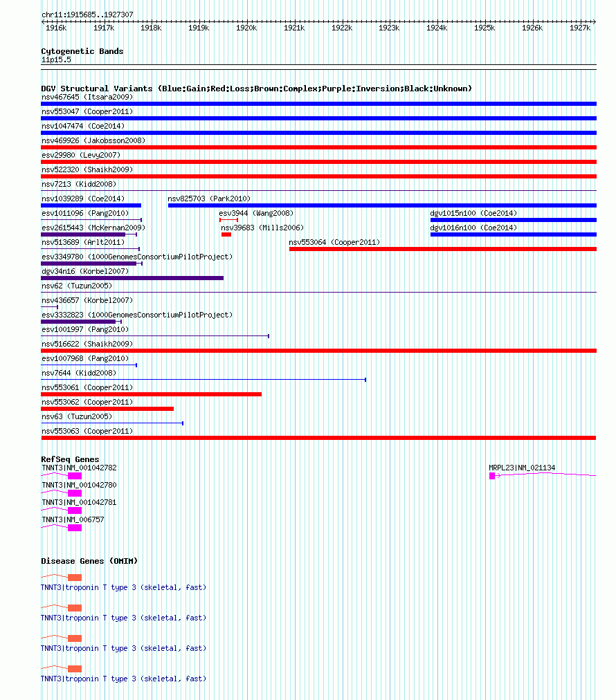Select the nsv1039289 (Coe2014) blue bar

tap(91, 205)
